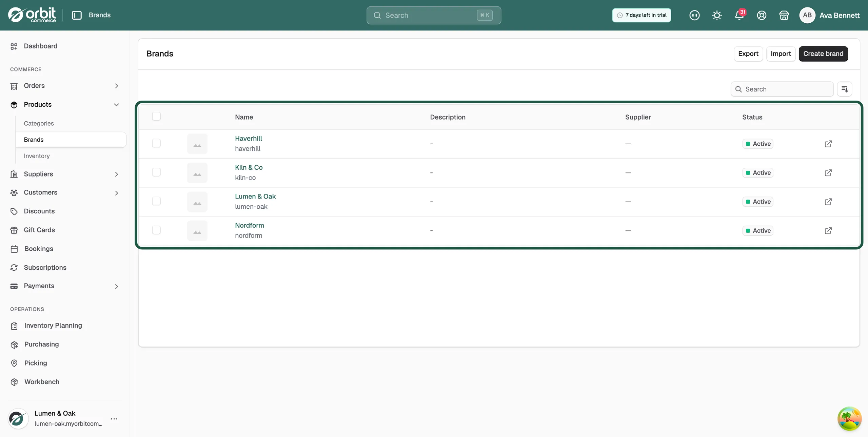Click the Kiln & Co image placeholder

(197, 173)
